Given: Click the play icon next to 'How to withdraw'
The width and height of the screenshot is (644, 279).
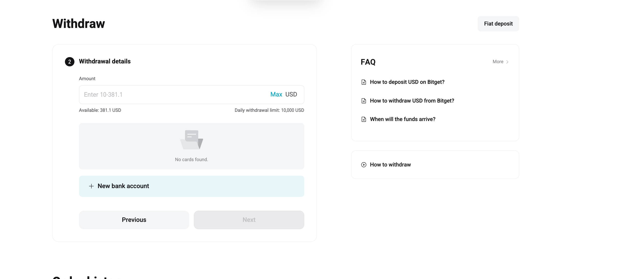Looking at the screenshot, I should click(x=364, y=165).
